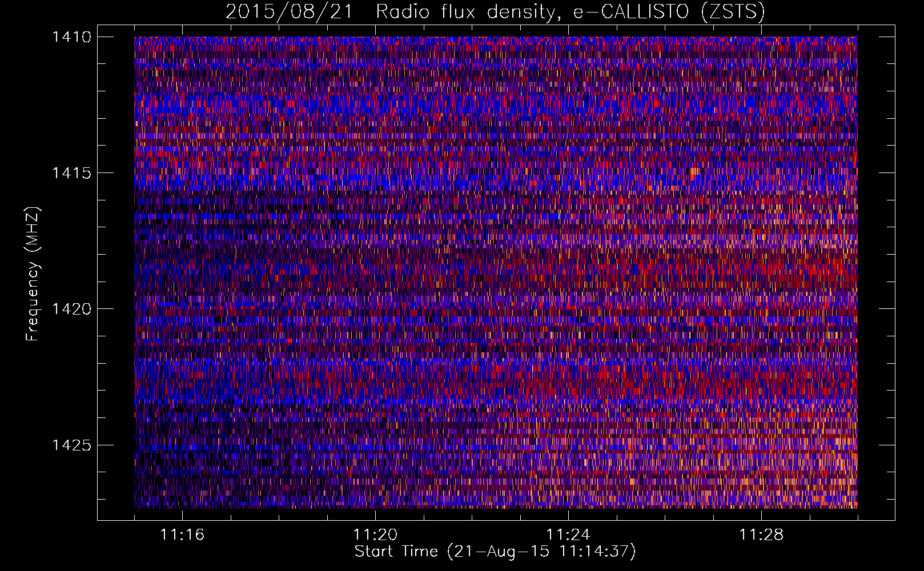Click the 11:20 time axis label
Image resolution: width=924 pixels, height=571 pixels.
[375, 534]
